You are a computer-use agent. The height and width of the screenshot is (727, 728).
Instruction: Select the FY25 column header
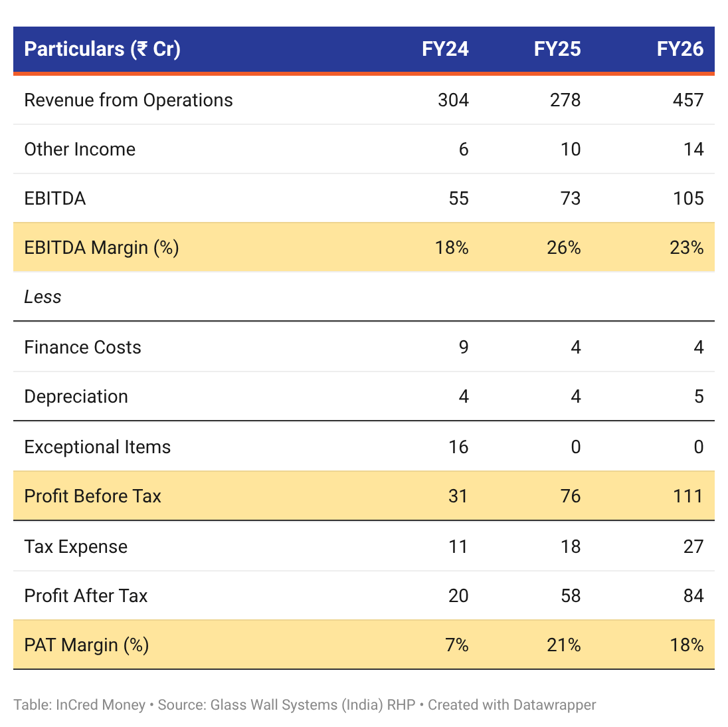click(557, 49)
